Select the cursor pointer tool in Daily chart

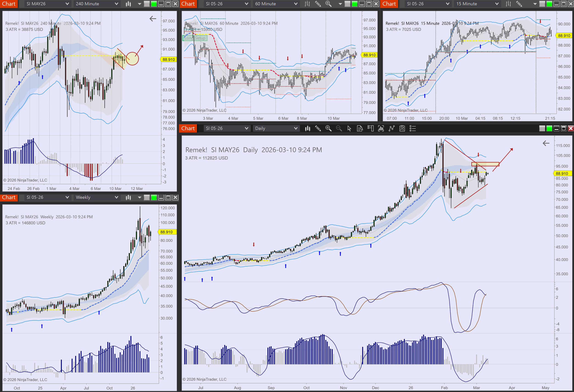click(349, 128)
